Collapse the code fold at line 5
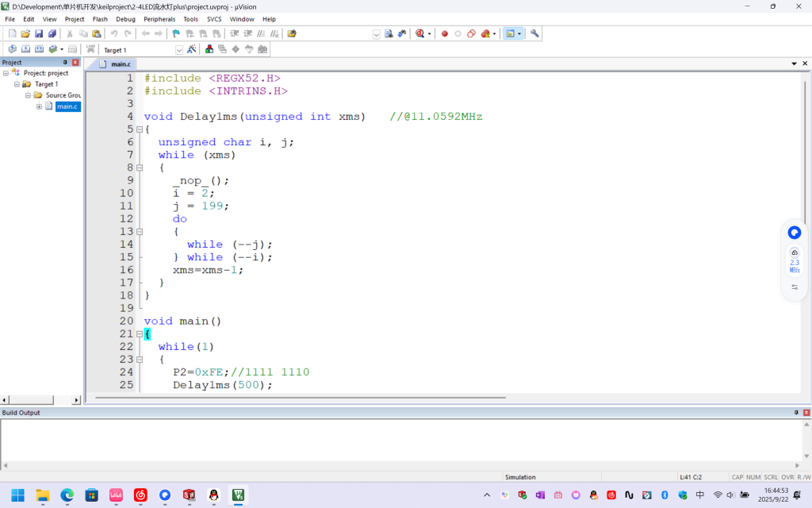Image resolution: width=812 pixels, height=508 pixels. click(x=140, y=129)
